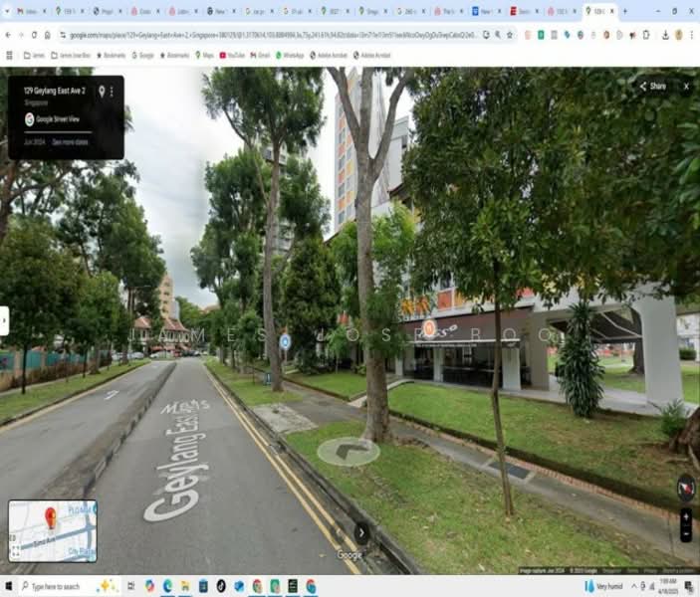Click the blue place marker in the scene
Screen dimensions: 700x597
285,342
